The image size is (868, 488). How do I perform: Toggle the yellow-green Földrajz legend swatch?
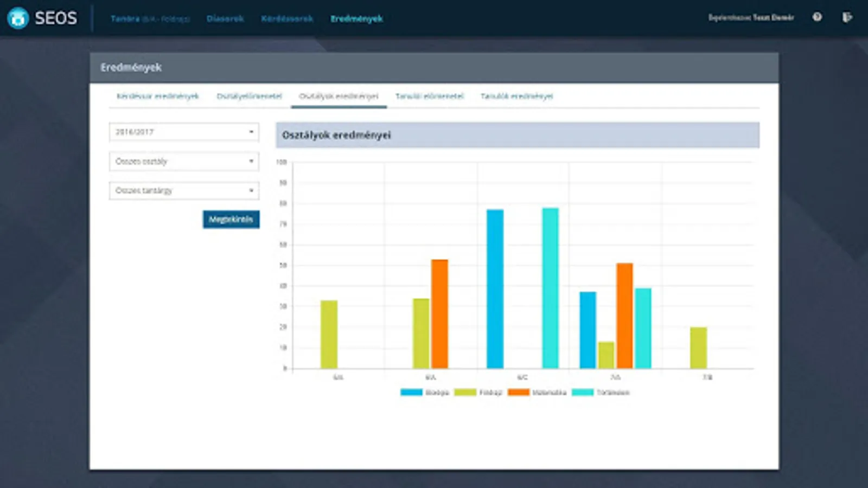465,392
